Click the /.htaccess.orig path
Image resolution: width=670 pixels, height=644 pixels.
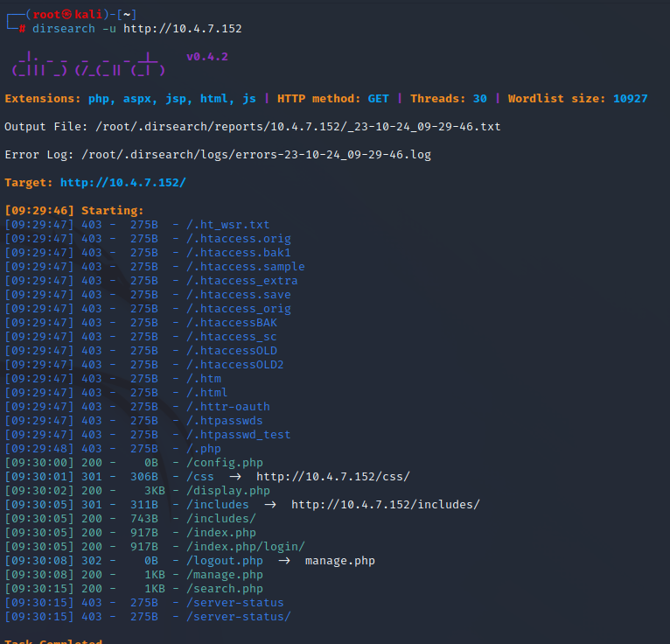click(239, 239)
